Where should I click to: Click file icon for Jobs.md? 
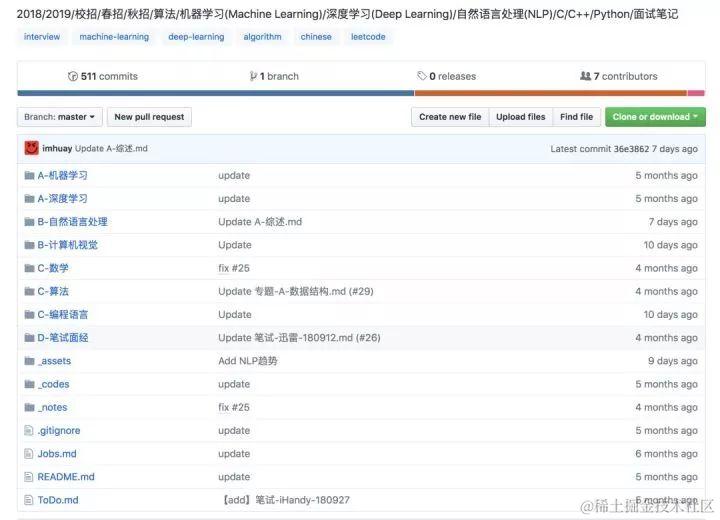click(x=28, y=454)
